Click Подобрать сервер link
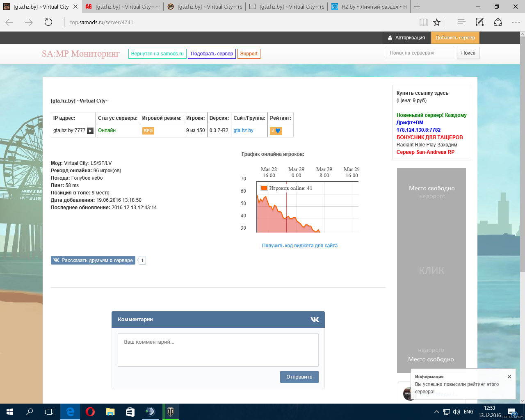The width and height of the screenshot is (525, 420). point(212,54)
